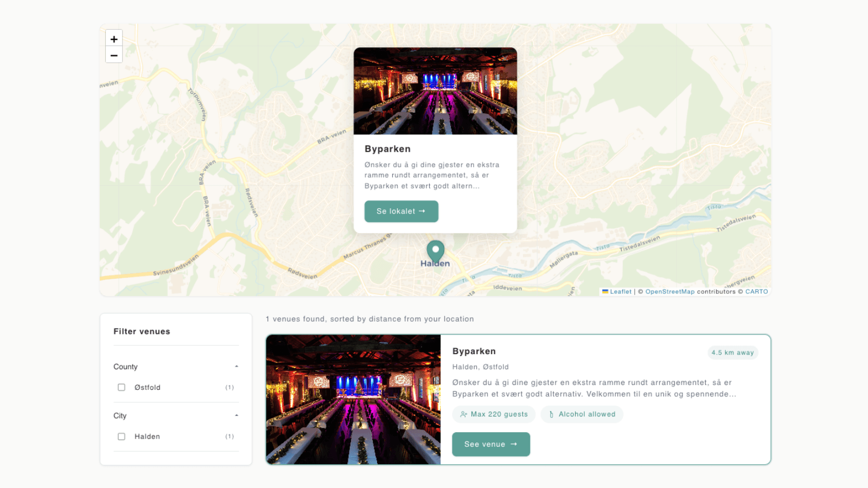
Task: Click the alcohol bottle icon
Action: click(552, 414)
